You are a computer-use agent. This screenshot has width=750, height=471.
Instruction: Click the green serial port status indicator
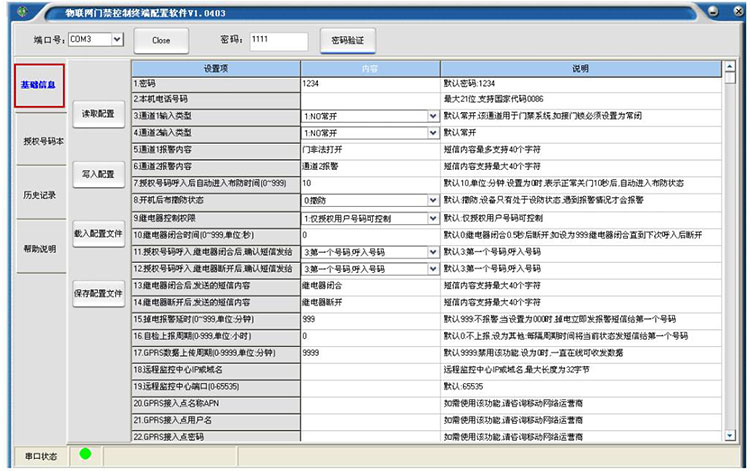[x=85, y=454]
